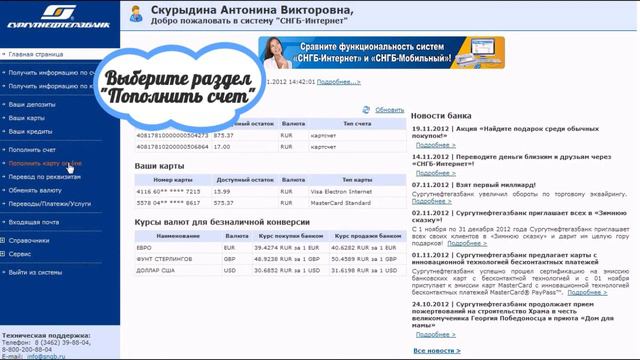Click 07.11.2012 Взят первый миллиард headline

pyautogui.click(x=474, y=185)
